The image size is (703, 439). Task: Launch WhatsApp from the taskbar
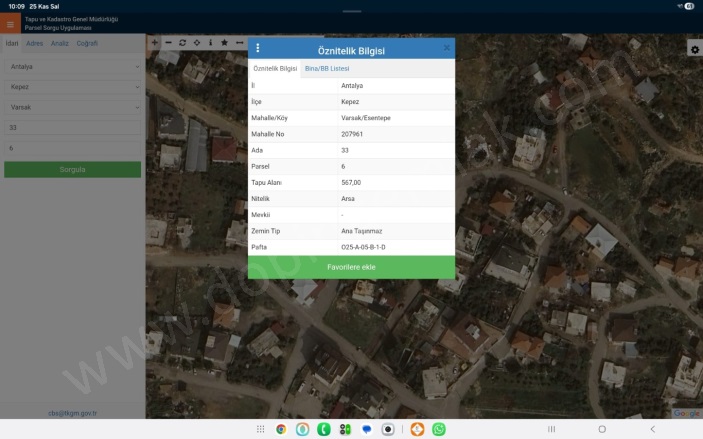coord(438,429)
